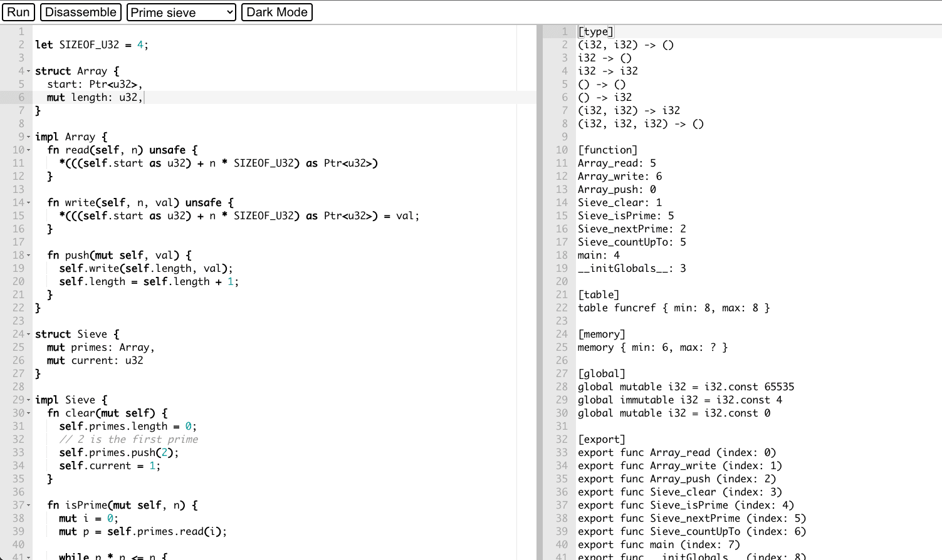This screenshot has width=942, height=560.
Task: Click 'start: Ptr<u32>,' field line
Action: pos(95,84)
